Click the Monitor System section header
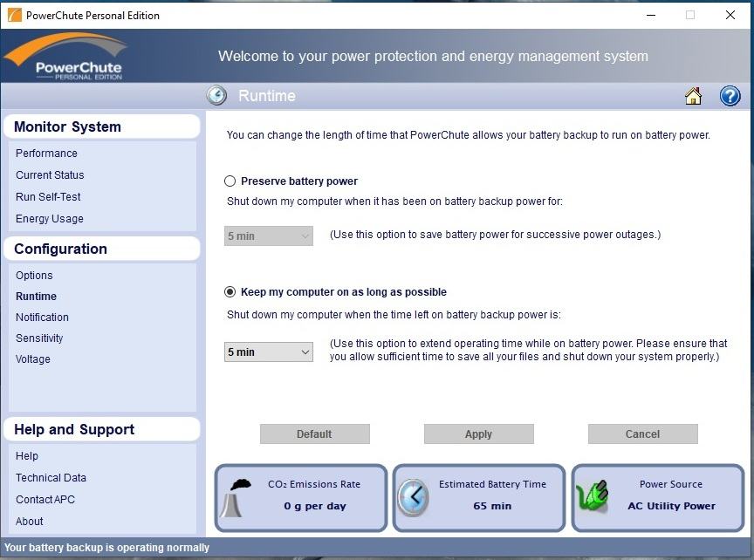Screen dimensions: 754x560 point(101,126)
